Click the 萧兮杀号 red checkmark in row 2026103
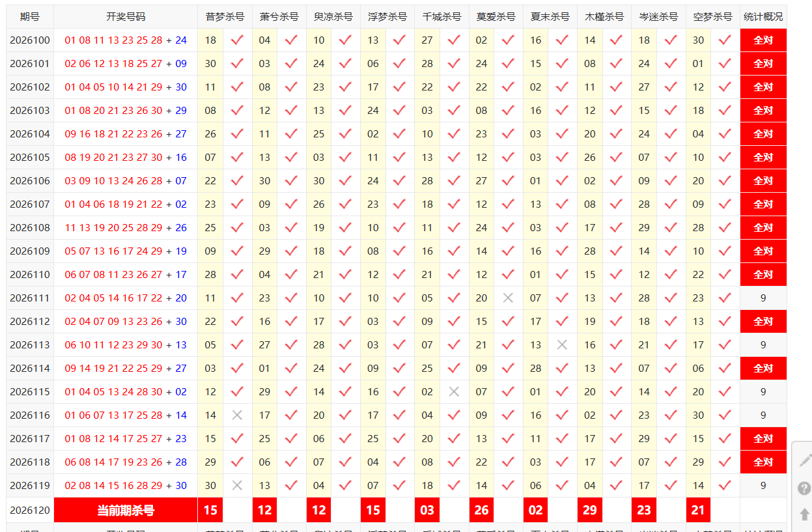The image size is (812, 532). pos(291,111)
